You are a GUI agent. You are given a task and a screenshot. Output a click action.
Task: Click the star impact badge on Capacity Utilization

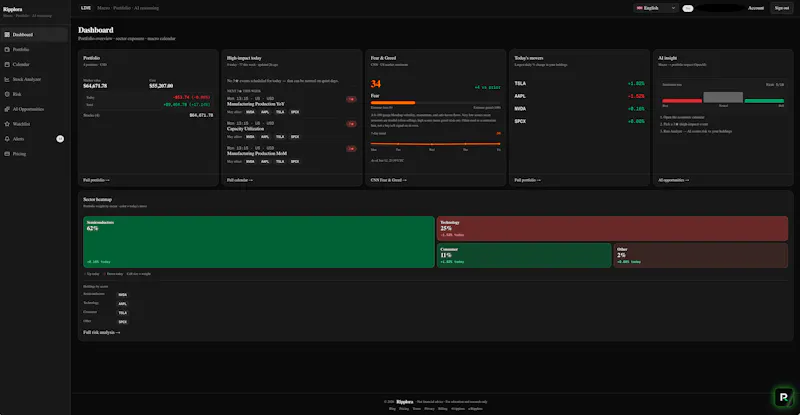pos(351,124)
